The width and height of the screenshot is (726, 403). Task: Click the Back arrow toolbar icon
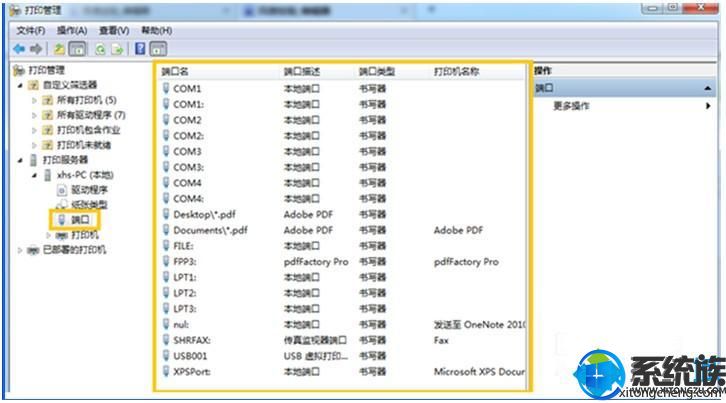(x=19, y=49)
